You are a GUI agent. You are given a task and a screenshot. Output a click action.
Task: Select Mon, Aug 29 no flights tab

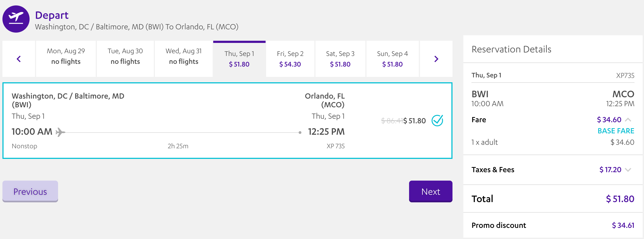pyautogui.click(x=66, y=59)
